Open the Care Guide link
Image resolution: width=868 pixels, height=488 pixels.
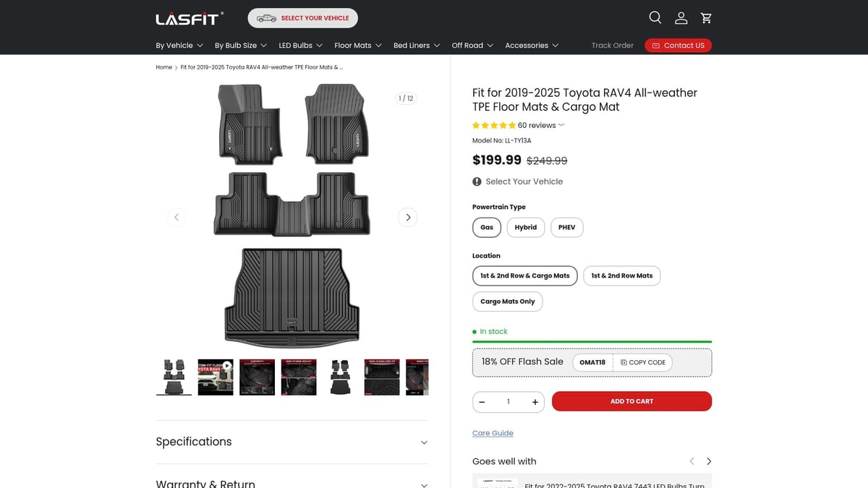(493, 432)
